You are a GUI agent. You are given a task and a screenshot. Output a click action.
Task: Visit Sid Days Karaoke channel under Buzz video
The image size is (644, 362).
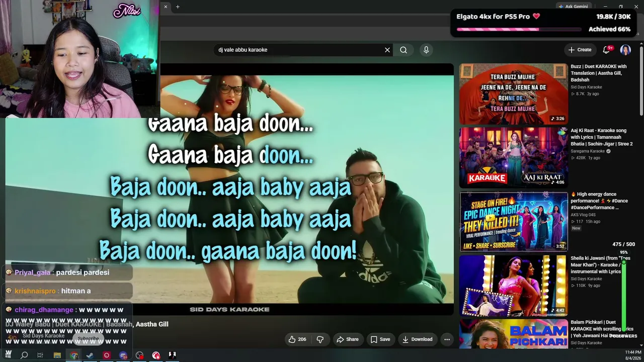pos(586,87)
